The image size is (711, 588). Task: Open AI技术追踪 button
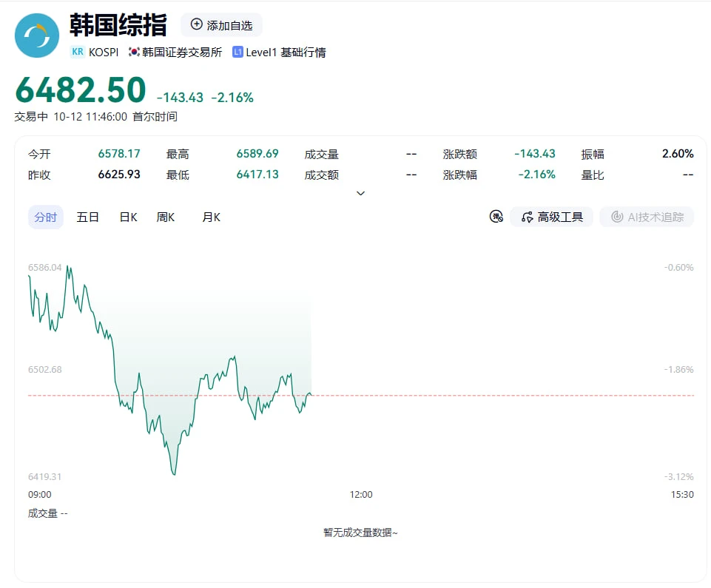(x=647, y=217)
